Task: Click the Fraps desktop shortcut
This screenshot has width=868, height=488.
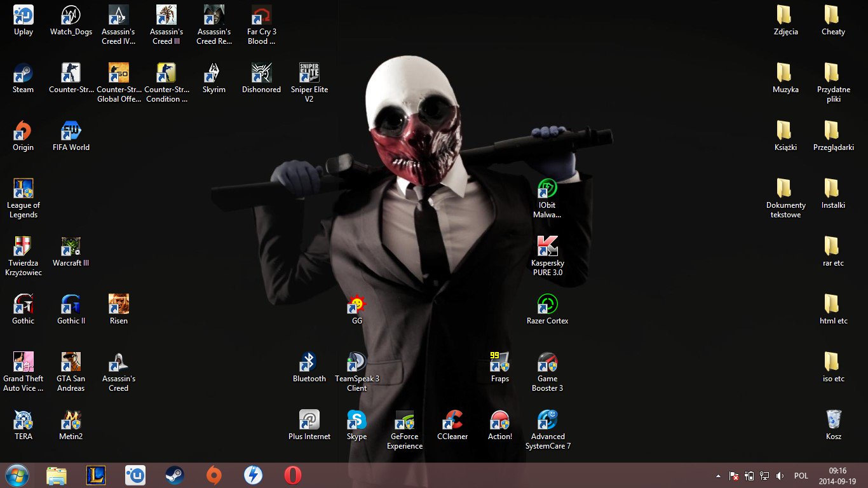Action: (x=500, y=367)
